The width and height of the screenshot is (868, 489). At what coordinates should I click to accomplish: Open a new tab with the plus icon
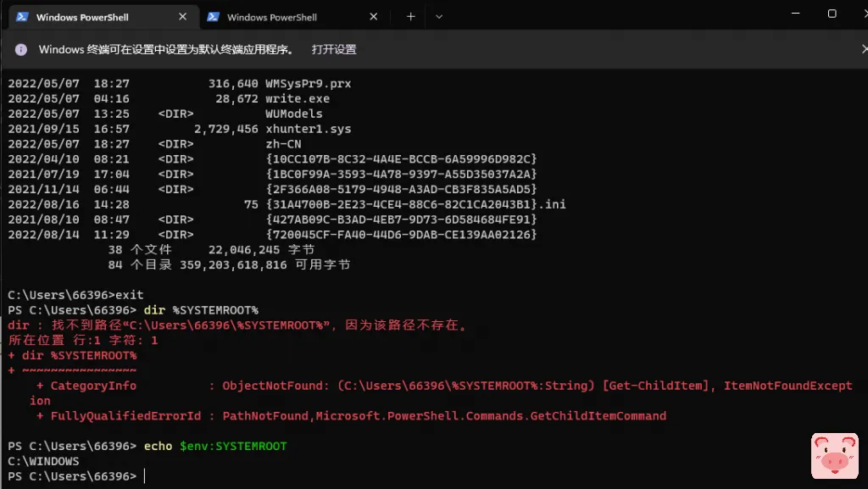pos(411,17)
